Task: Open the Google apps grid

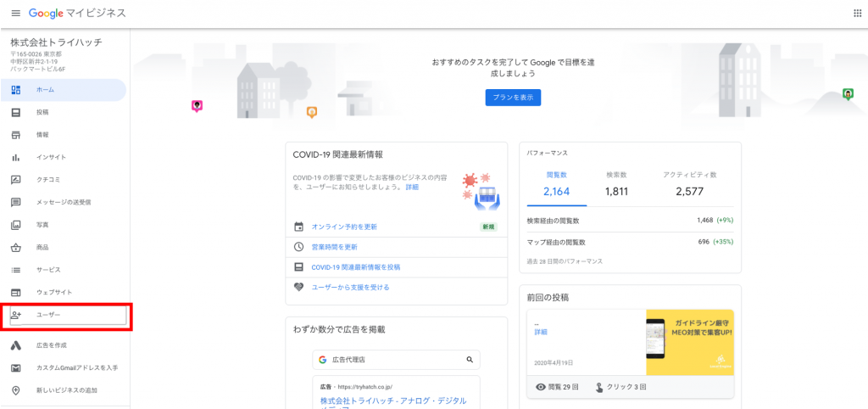Action: click(x=858, y=14)
